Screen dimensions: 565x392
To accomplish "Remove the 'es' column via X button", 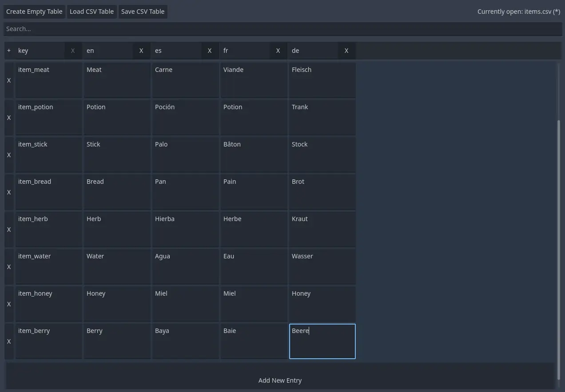I will coord(209,50).
